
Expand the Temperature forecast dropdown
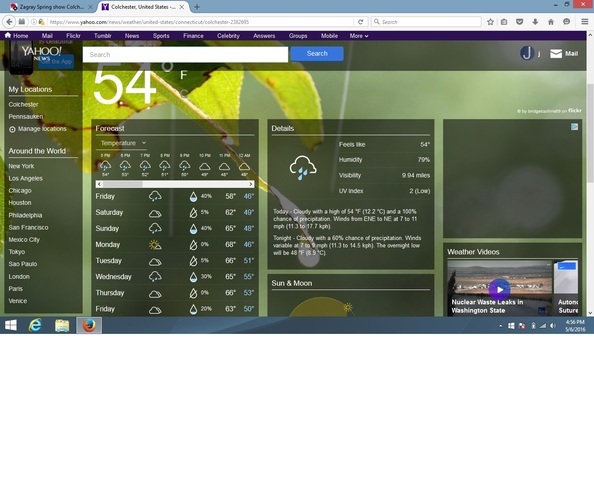pyautogui.click(x=123, y=143)
